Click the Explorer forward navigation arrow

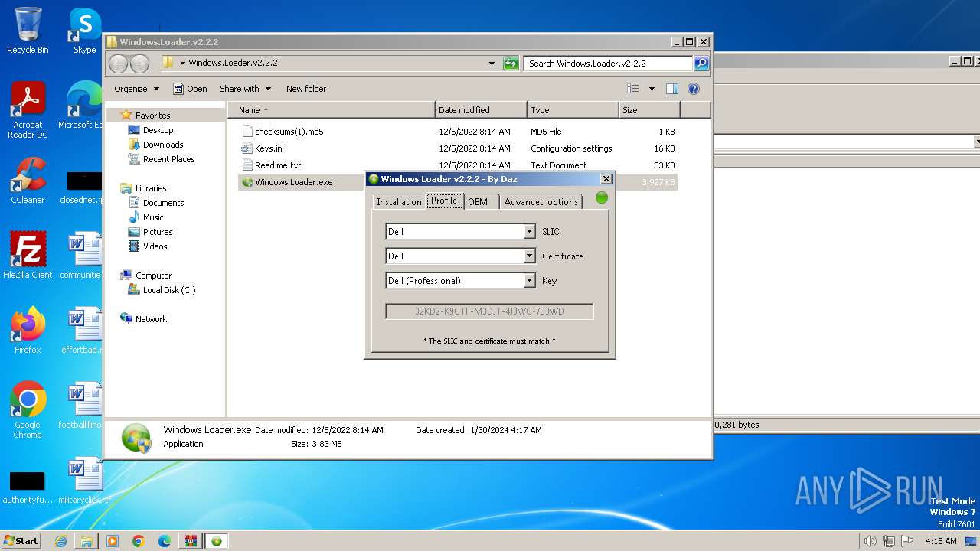pos(139,64)
